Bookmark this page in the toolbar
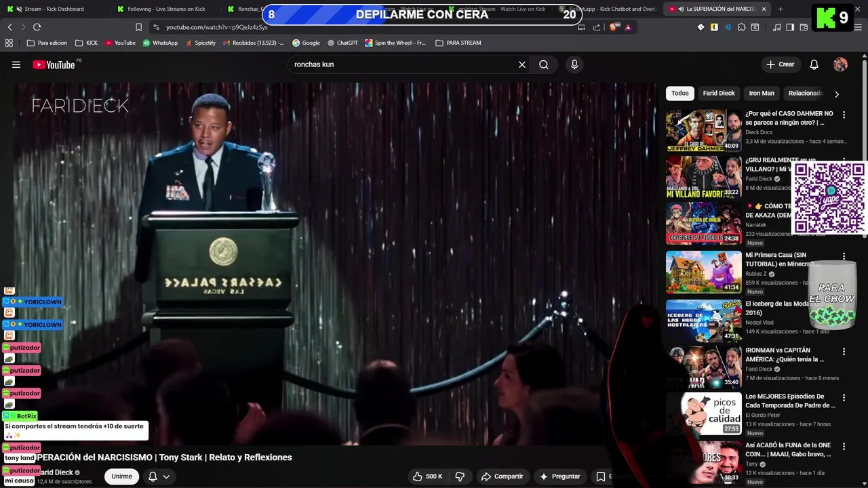868x488 pixels. coord(138,27)
